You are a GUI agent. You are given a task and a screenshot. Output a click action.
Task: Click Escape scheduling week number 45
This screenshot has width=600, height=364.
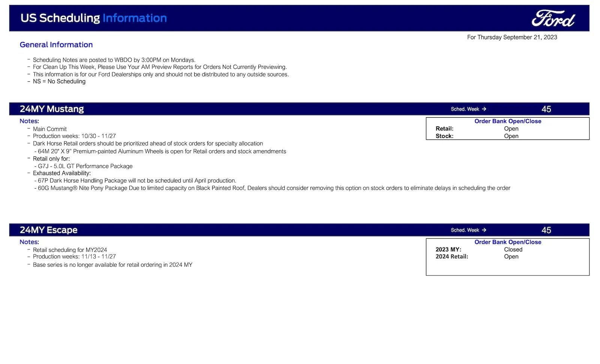click(546, 230)
